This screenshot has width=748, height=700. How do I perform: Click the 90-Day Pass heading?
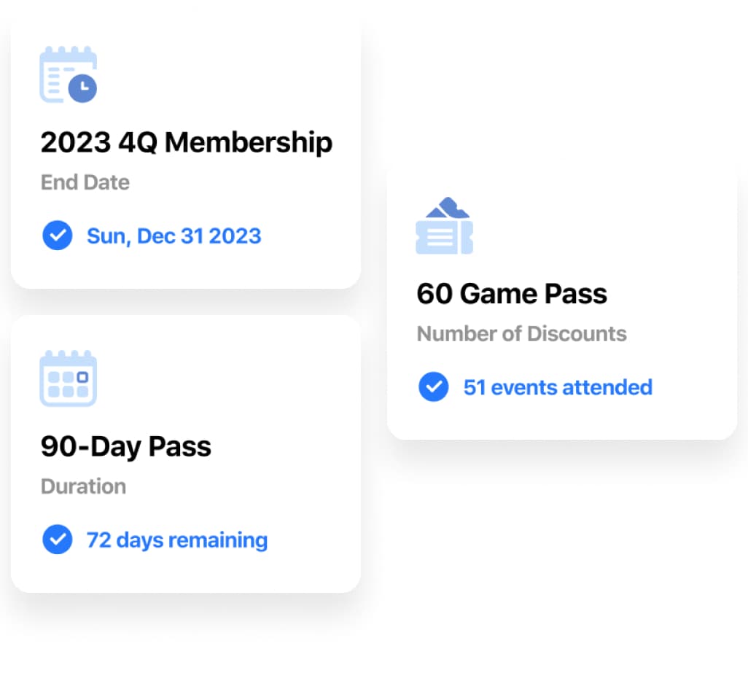(x=126, y=446)
